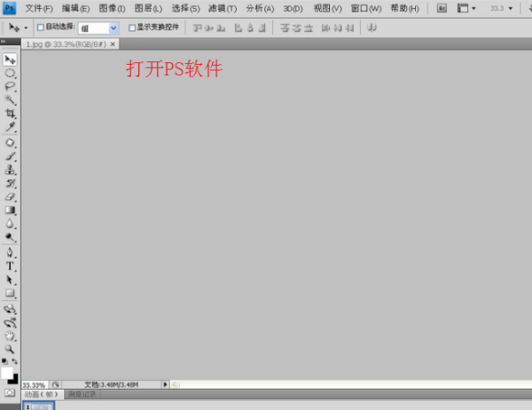
Task: Click the 文档:3.48M/3.48M status text
Action: pyautogui.click(x=112, y=384)
